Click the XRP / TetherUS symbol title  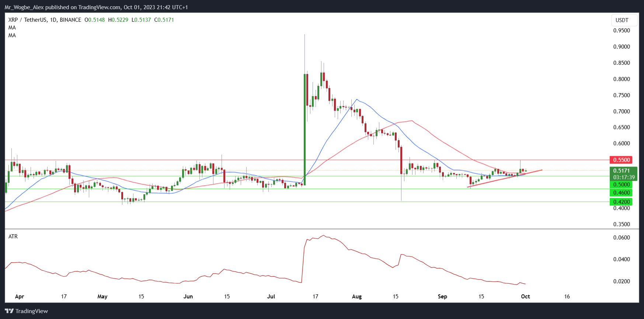[45, 20]
